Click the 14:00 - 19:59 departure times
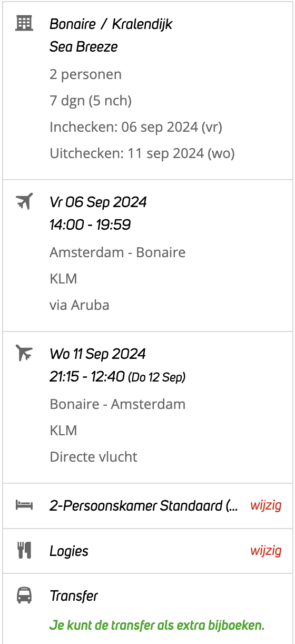 click(x=90, y=225)
